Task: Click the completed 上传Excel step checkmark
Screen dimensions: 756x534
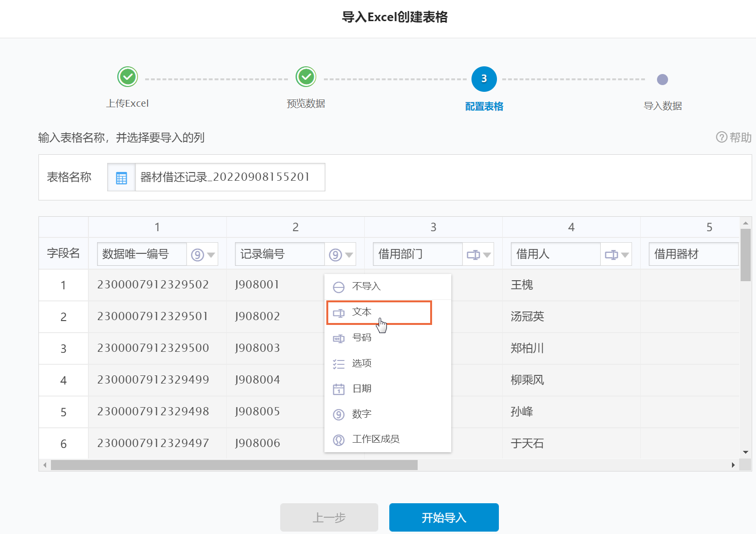Action: coord(128,77)
